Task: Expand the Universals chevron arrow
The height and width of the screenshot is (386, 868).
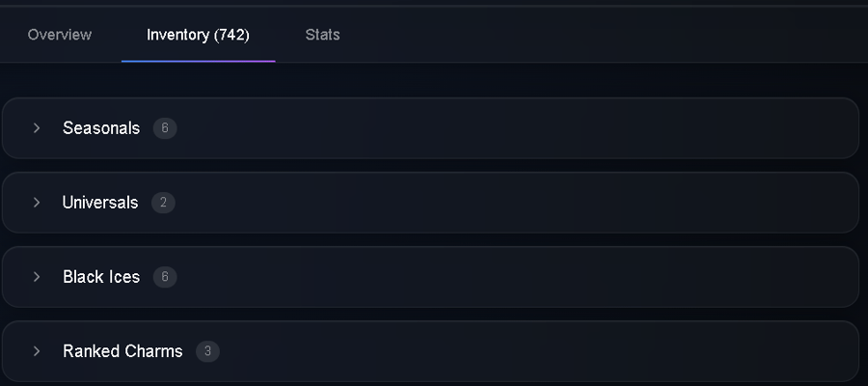Action: click(x=37, y=202)
